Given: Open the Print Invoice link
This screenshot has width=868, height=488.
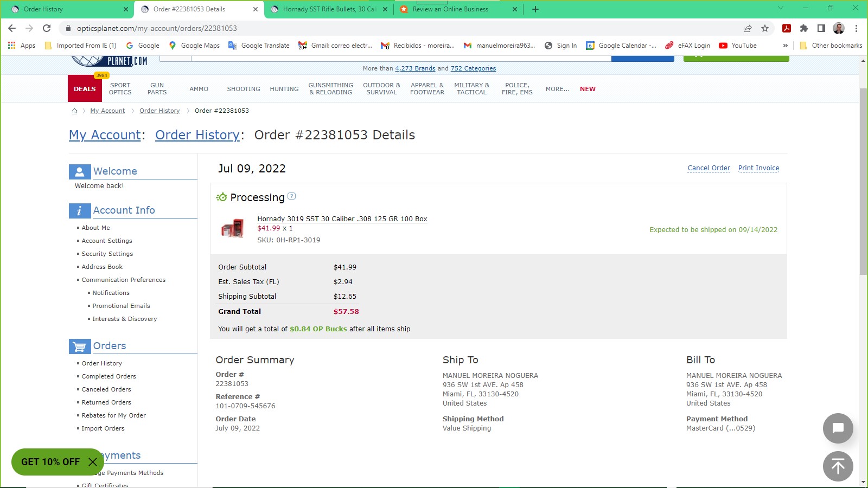Looking at the screenshot, I should point(758,168).
